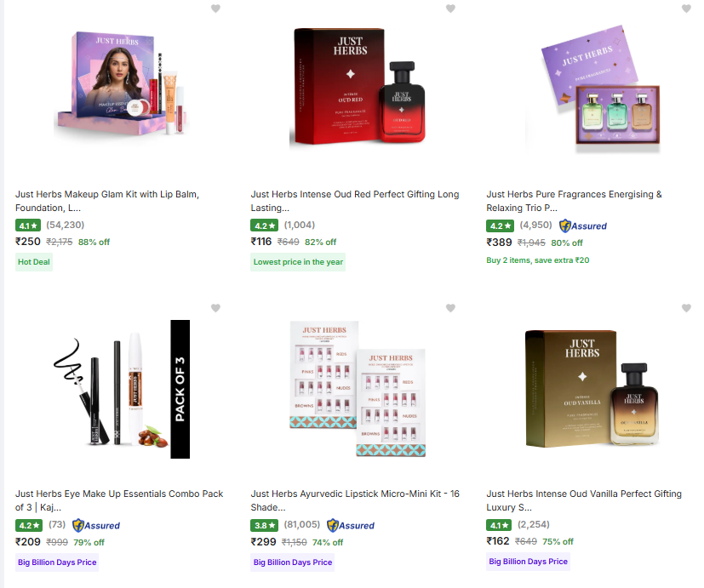Toggle wishlist heart on Oud Red perfume
Viewport: 704px width, 588px height.
[450, 9]
